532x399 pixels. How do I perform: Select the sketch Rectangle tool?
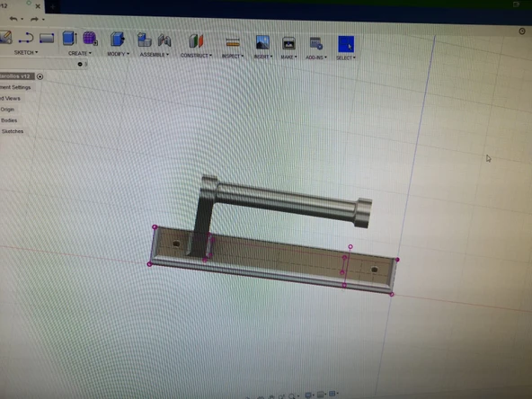[x=47, y=38]
